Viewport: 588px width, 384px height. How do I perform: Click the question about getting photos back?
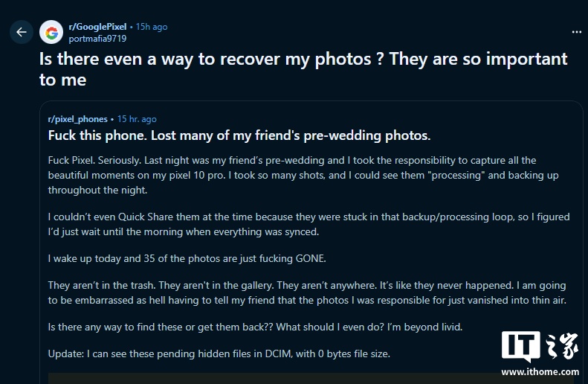click(x=256, y=327)
